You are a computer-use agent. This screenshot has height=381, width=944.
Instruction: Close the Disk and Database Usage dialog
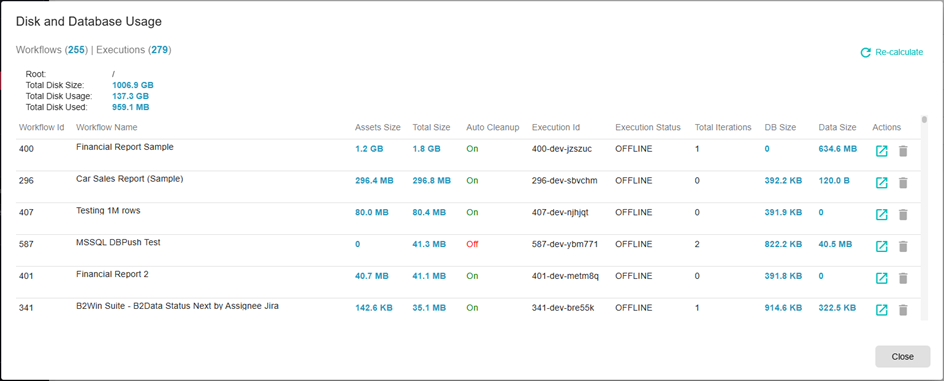(902, 356)
